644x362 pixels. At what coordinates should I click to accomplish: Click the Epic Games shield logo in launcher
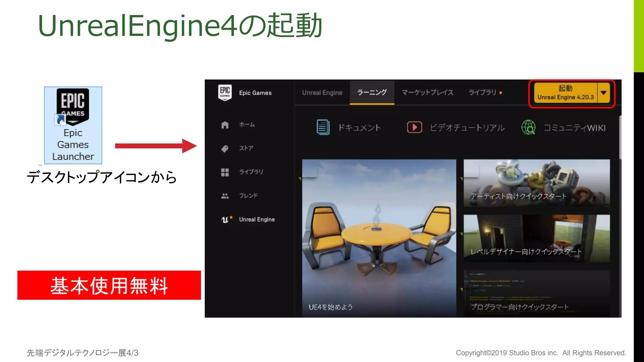(225, 93)
